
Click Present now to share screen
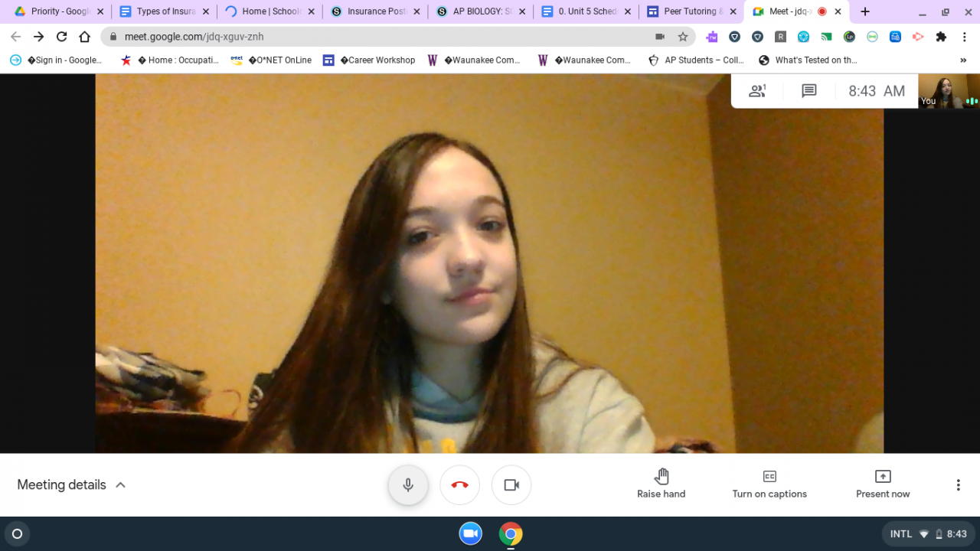click(883, 484)
